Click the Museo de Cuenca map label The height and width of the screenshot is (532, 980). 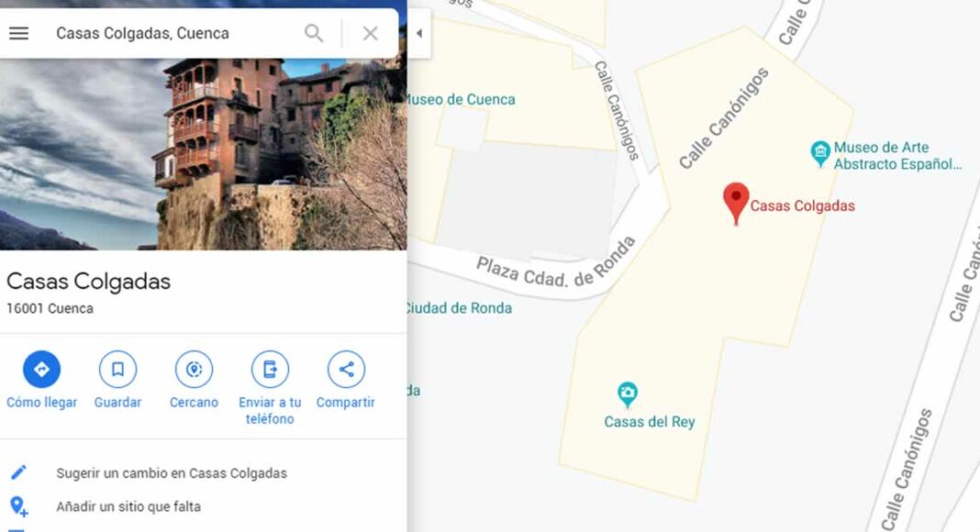pyautogui.click(x=462, y=99)
